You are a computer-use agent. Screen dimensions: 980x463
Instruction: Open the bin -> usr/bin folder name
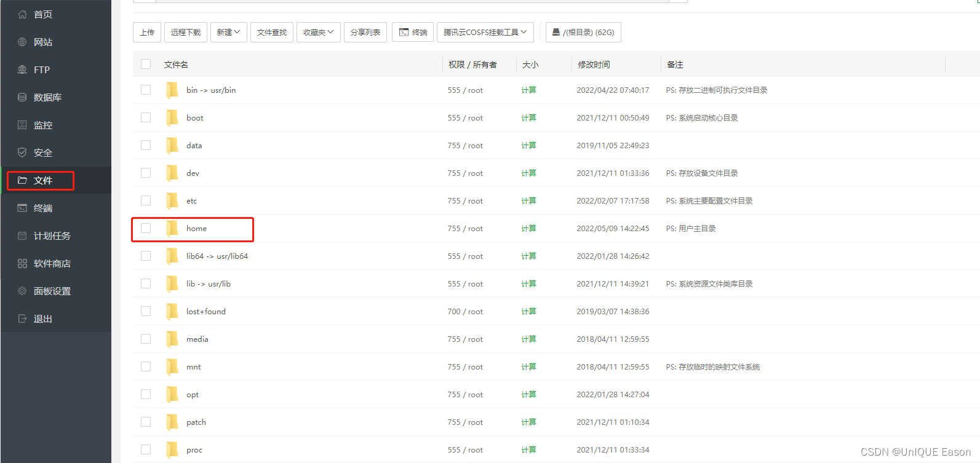[211, 90]
